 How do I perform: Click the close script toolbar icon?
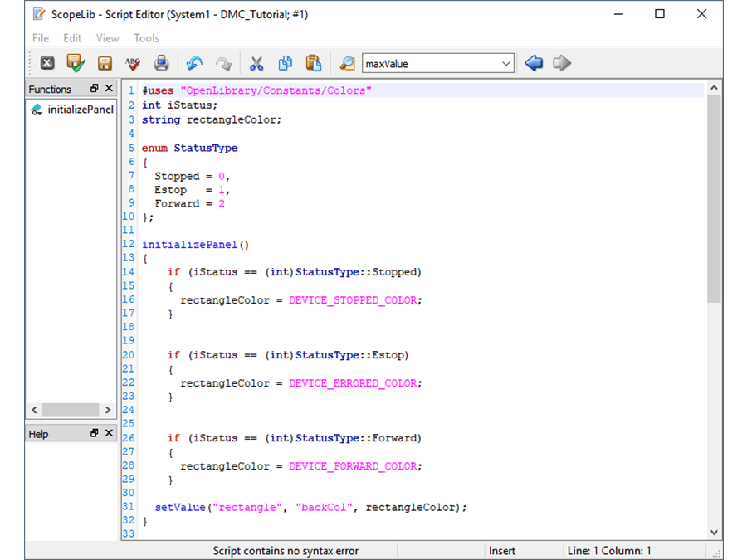(x=47, y=63)
